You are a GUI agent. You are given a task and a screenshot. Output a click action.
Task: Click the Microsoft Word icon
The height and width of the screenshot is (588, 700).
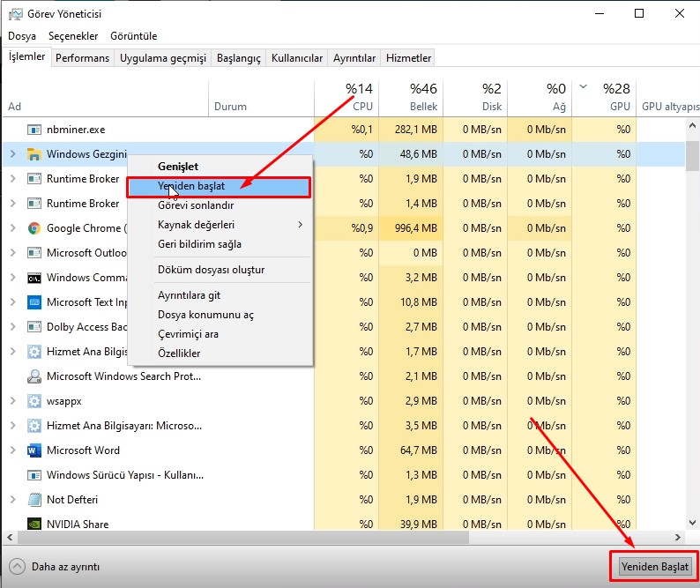(34, 450)
